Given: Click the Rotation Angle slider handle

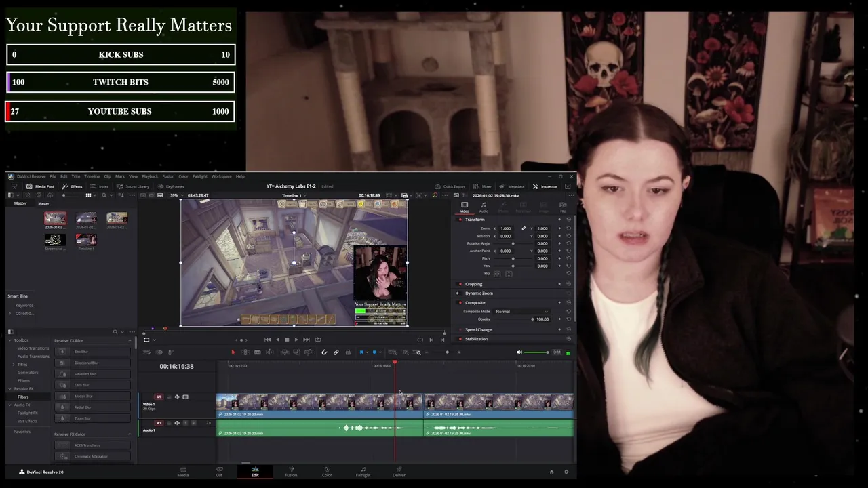Looking at the screenshot, I should [513, 243].
